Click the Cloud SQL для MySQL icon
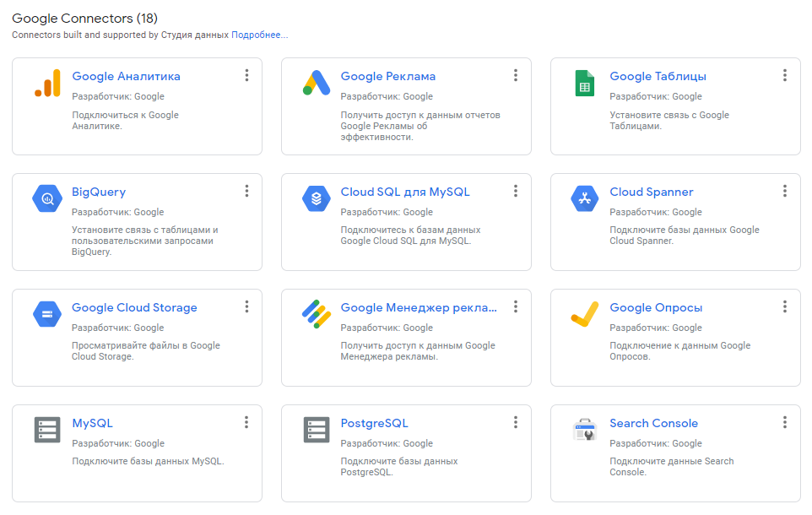The width and height of the screenshot is (812, 515). pos(316,198)
